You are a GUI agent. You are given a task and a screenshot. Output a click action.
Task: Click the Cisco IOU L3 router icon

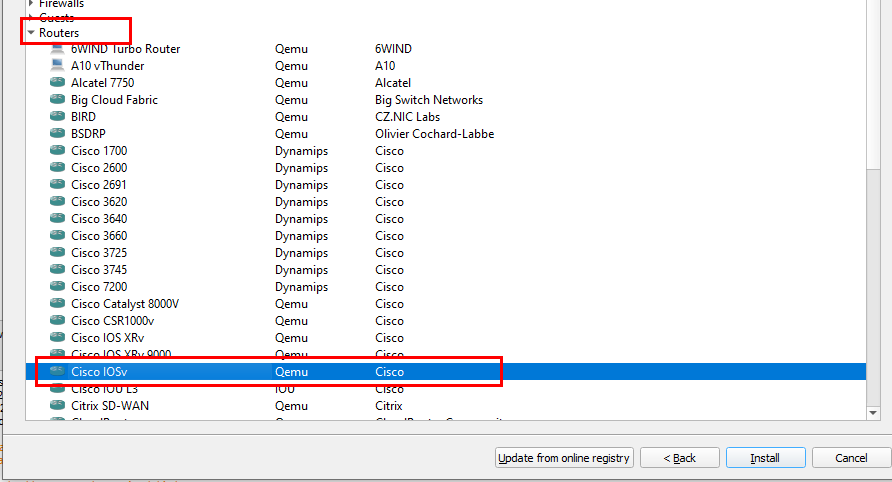tap(57, 389)
